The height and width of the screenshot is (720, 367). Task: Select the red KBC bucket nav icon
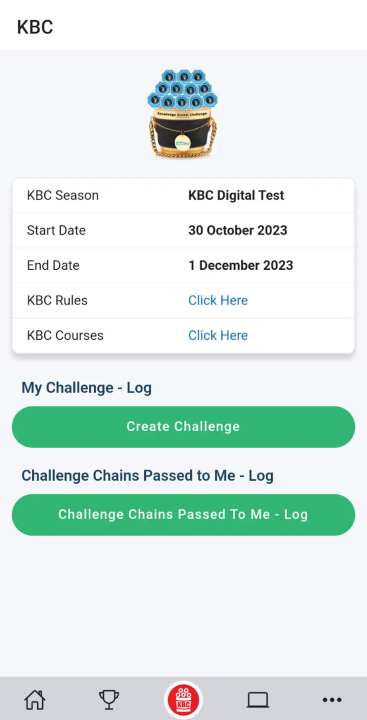(x=183, y=700)
